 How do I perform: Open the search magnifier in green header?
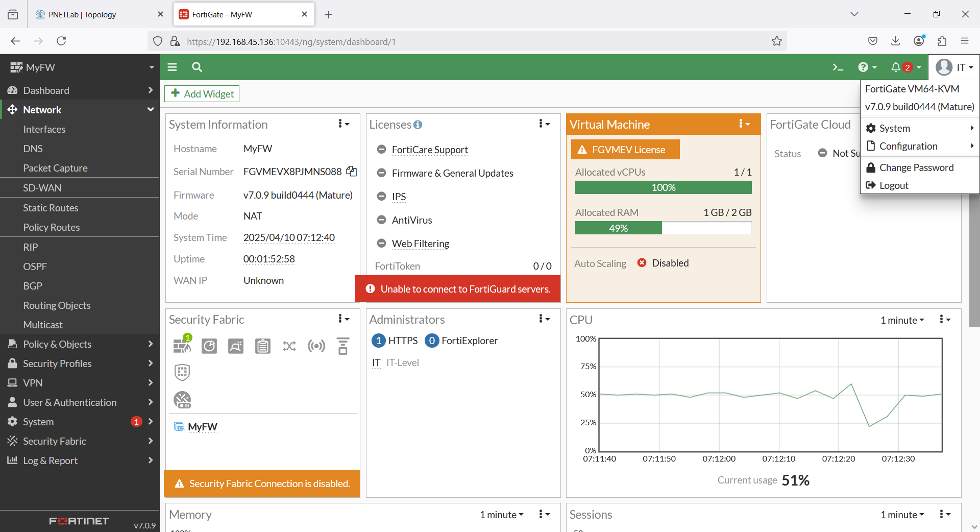pyautogui.click(x=197, y=67)
